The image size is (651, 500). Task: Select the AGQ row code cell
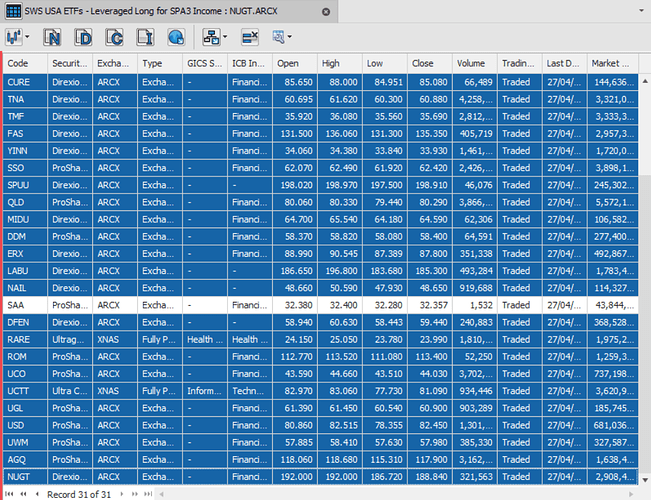tap(25, 460)
